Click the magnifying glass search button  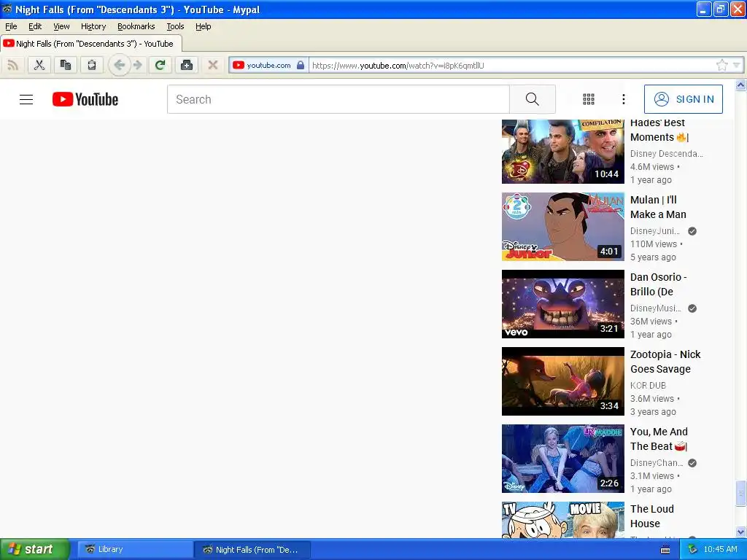532,99
